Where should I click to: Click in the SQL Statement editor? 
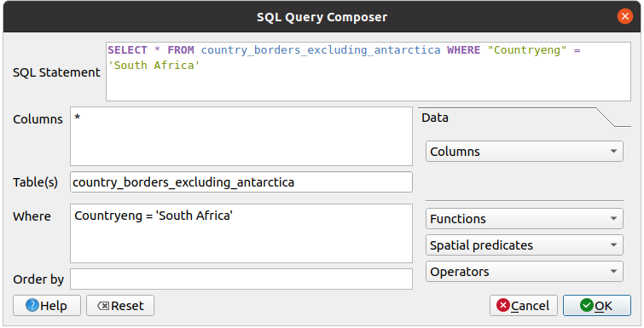coord(368,72)
